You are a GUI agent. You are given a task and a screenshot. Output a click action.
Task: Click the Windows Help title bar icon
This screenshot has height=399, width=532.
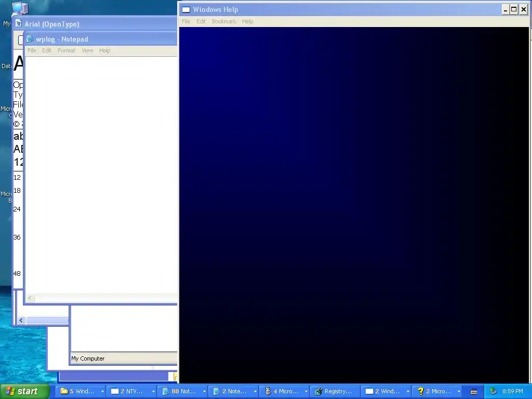click(186, 9)
